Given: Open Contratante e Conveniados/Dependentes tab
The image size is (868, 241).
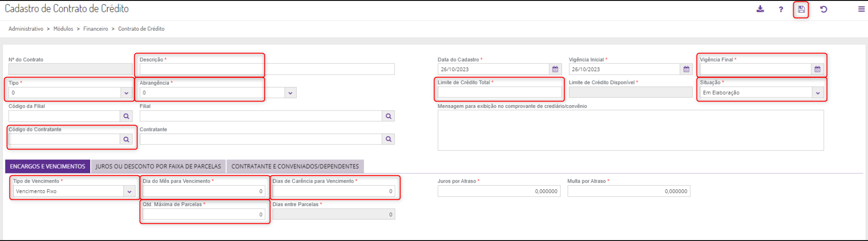Looking at the screenshot, I should [295, 166].
